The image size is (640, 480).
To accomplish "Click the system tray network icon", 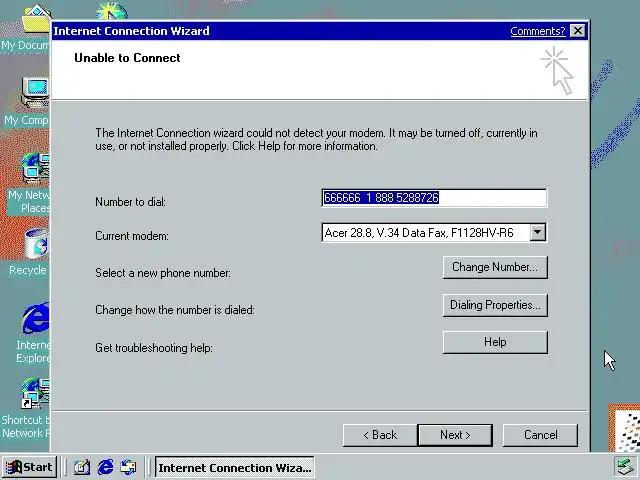I will point(625,467).
